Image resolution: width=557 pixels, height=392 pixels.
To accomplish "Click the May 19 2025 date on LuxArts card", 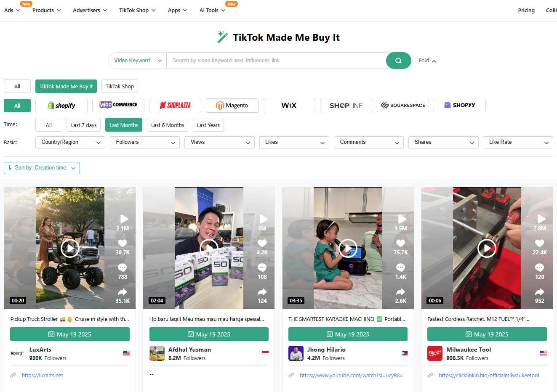I will click(x=70, y=334).
